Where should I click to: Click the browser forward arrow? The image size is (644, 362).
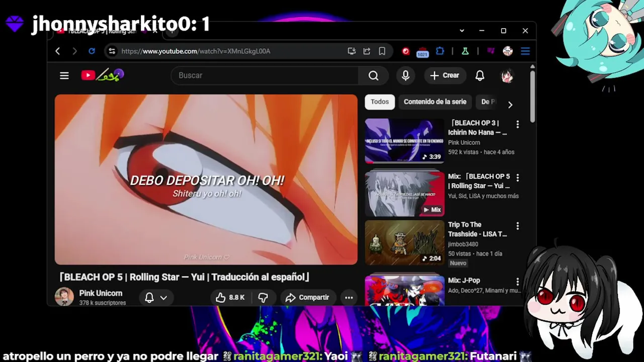point(74,51)
